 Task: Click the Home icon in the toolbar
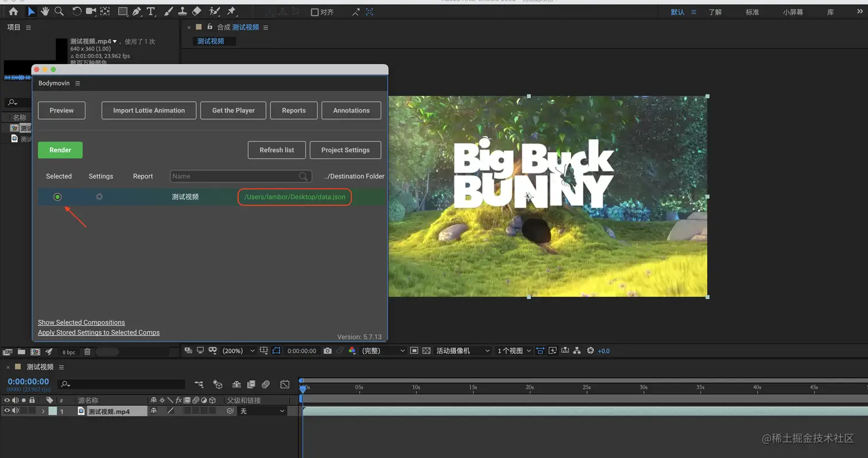tap(13, 11)
